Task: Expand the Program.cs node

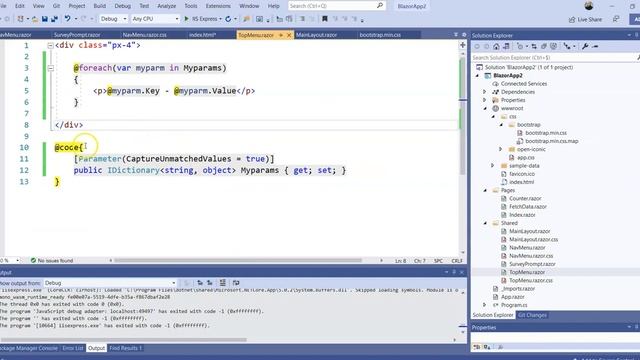Action: point(484,305)
